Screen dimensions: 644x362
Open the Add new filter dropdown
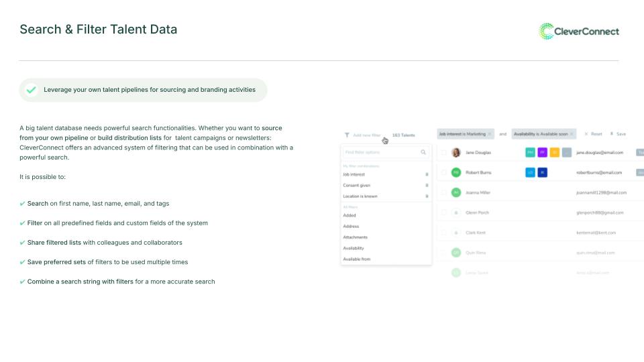tap(366, 135)
